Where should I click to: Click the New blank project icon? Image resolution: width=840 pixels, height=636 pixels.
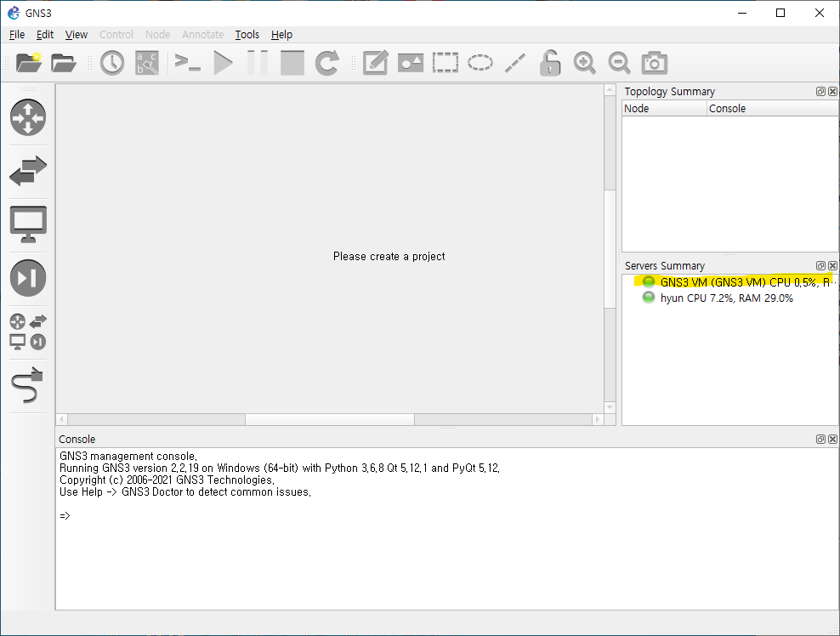point(28,63)
